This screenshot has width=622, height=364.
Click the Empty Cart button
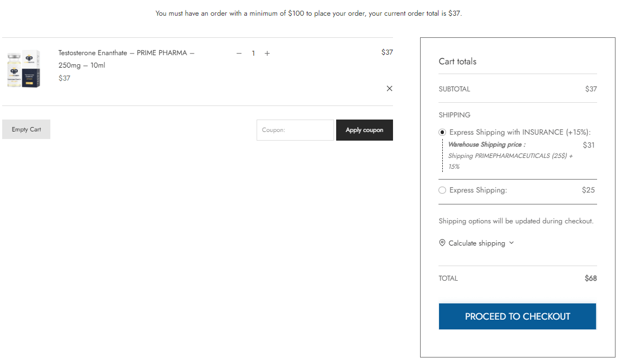pos(26,129)
